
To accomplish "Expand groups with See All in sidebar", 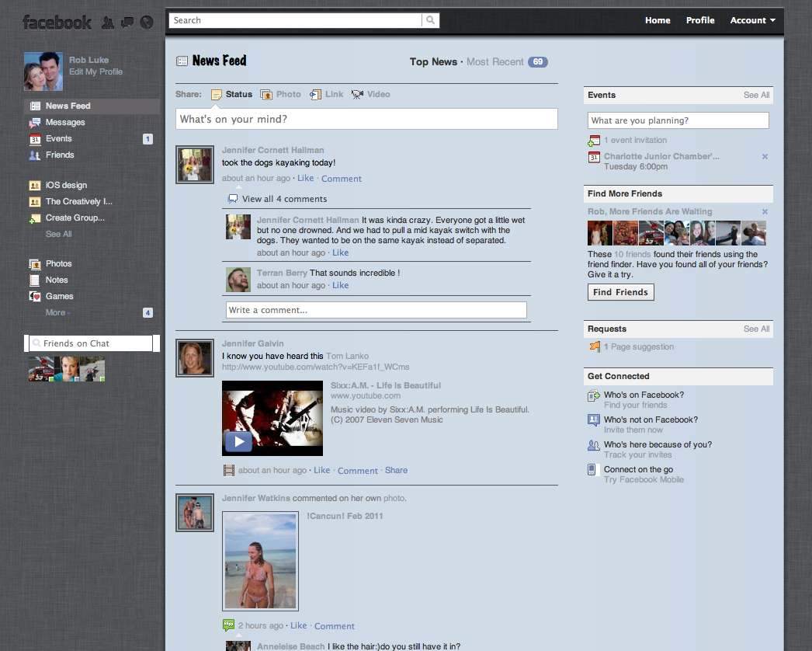I will pos(58,235).
